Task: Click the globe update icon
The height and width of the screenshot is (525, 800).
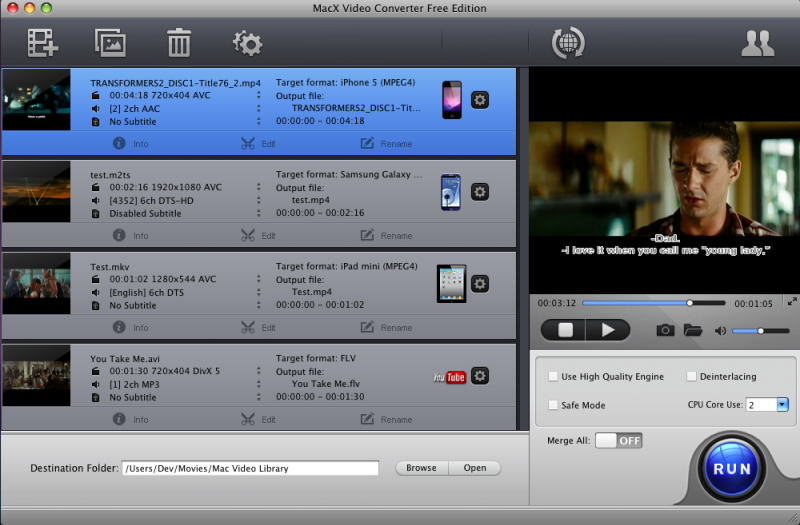Action: coord(568,43)
